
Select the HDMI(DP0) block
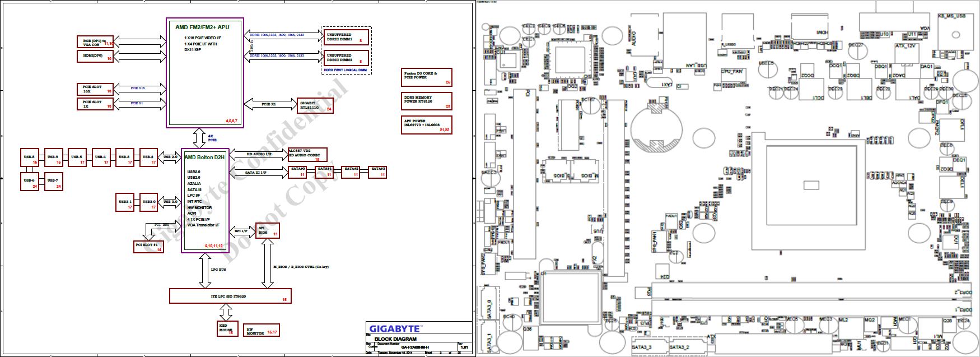(95, 56)
